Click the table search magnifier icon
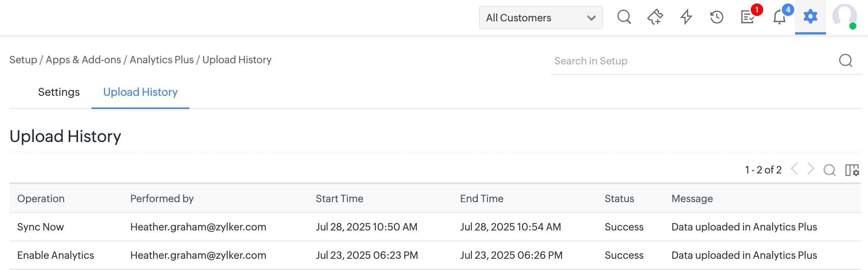 click(x=829, y=170)
